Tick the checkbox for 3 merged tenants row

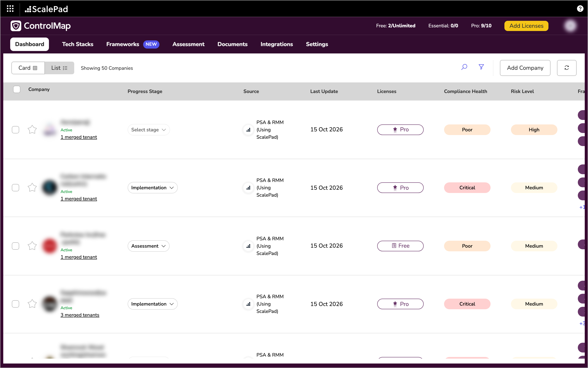pos(15,304)
